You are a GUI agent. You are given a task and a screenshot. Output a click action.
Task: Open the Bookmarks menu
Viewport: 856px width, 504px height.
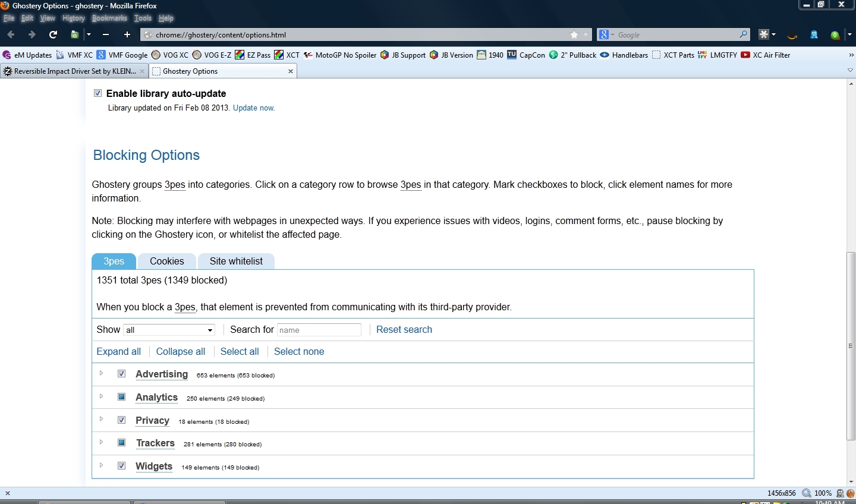pyautogui.click(x=109, y=18)
